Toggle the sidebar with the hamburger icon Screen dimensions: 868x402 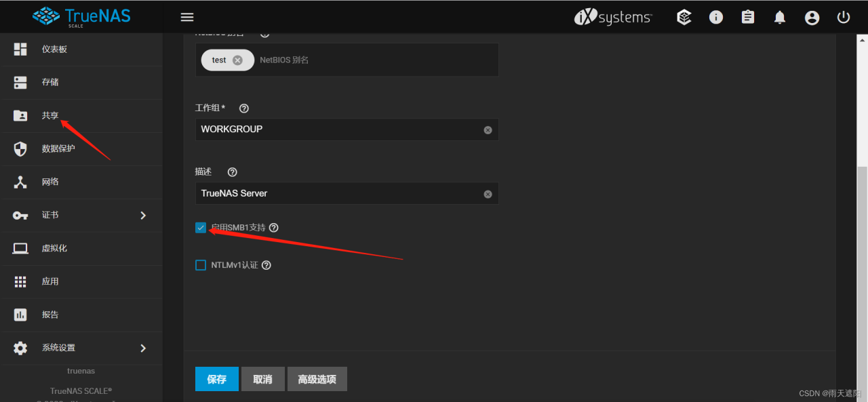pos(186,17)
